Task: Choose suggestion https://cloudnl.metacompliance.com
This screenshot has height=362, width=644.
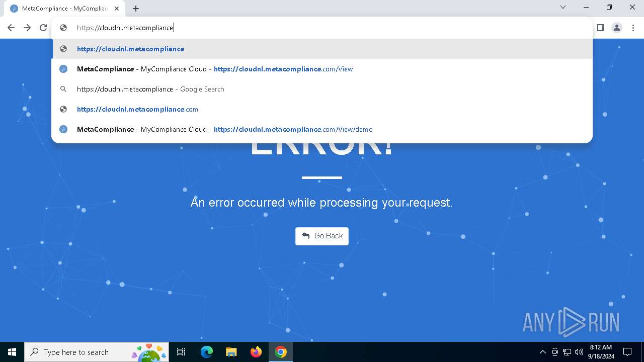Action: point(322,109)
